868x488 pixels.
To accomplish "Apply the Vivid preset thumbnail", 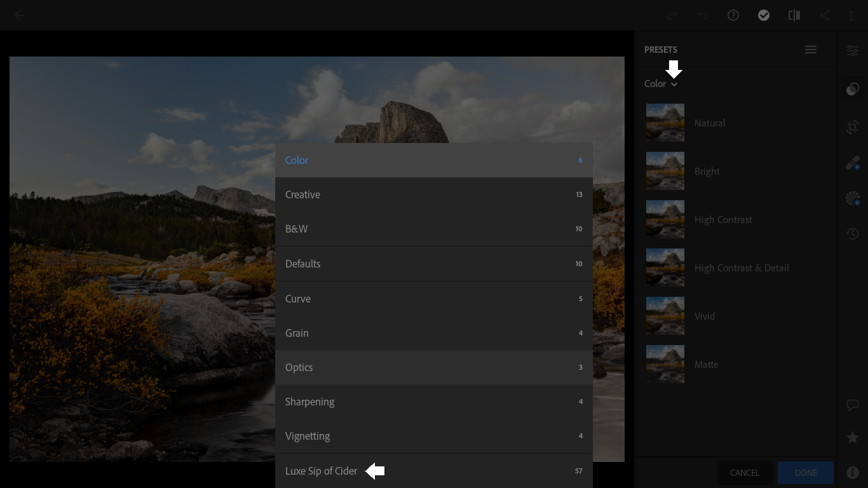I will (x=665, y=316).
